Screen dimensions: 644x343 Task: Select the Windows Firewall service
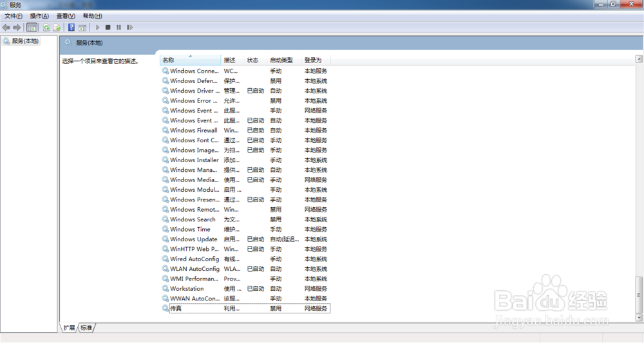point(245,131)
